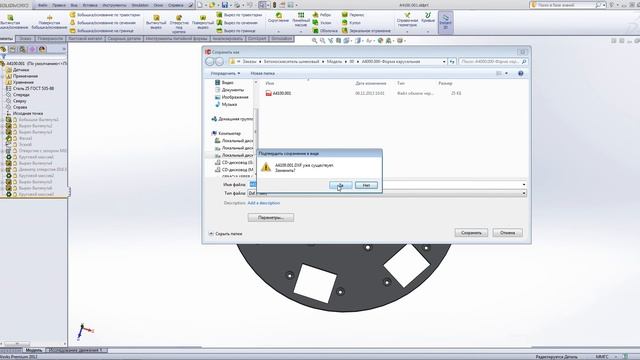Click the Отмена button
The height and width of the screenshot is (360, 640).
507,233
